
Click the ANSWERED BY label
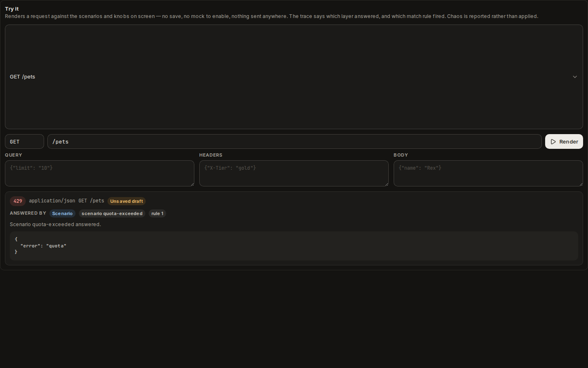pyautogui.click(x=28, y=213)
